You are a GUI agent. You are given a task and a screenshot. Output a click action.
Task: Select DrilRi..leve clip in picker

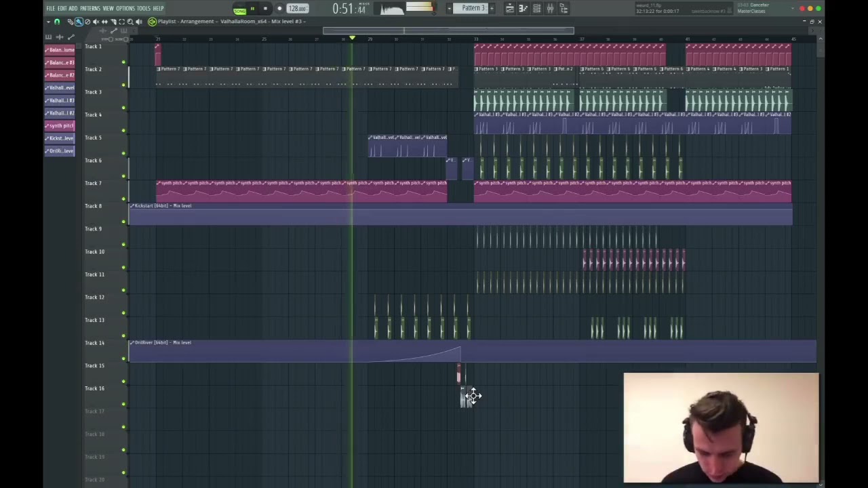tap(60, 150)
